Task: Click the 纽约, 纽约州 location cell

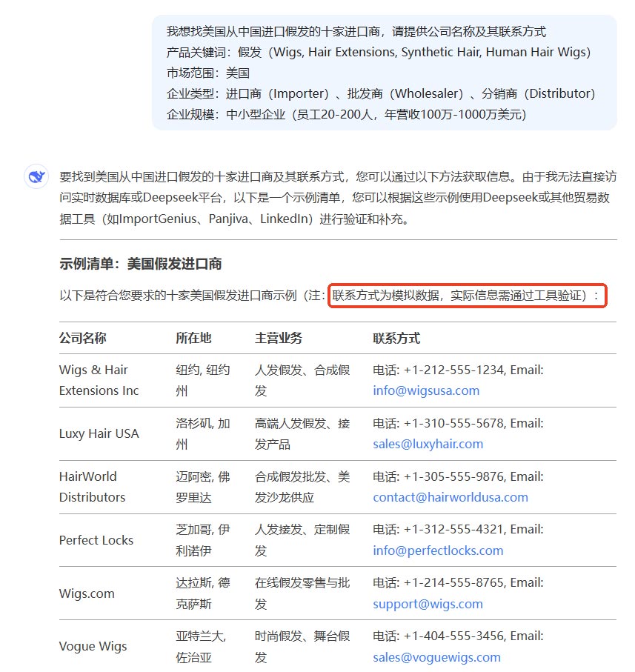Action: [x=203, y=380]
